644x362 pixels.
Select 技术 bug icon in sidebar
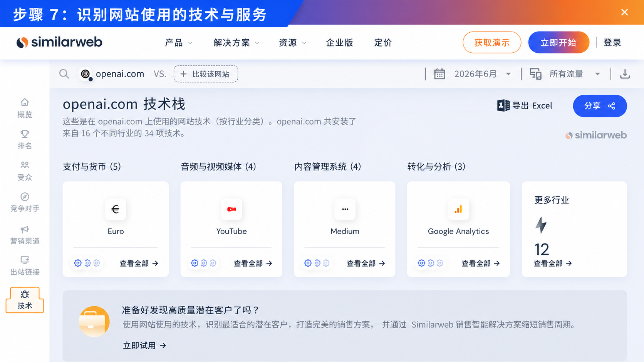point(25,295)
